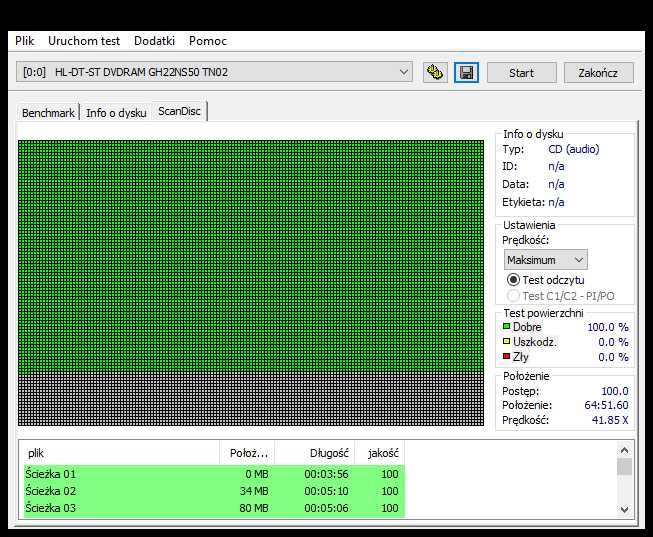Select the Ścieżka 02 row
The width and height of the screenshot is (653, 537).
tap(214, 491)
